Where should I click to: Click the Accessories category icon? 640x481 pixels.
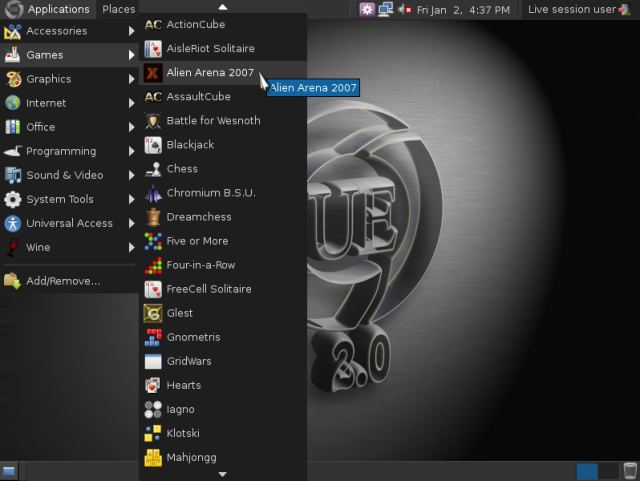(13, 31)
